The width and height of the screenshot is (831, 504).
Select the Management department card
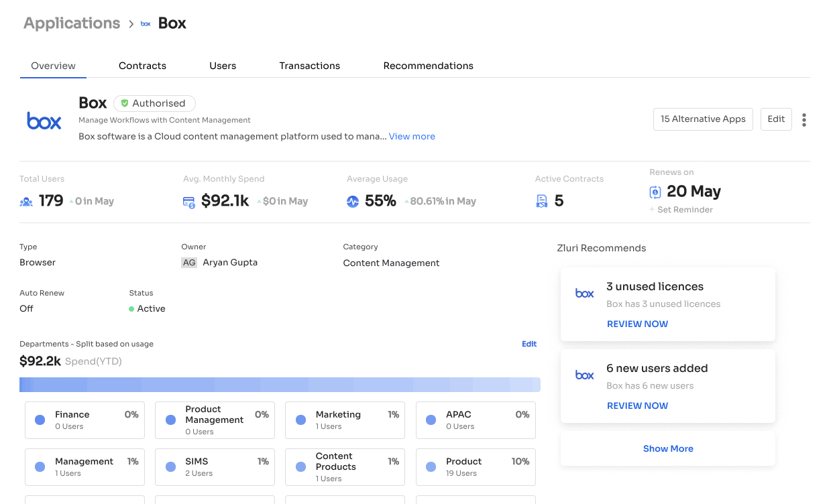click(x=85, y=466)
